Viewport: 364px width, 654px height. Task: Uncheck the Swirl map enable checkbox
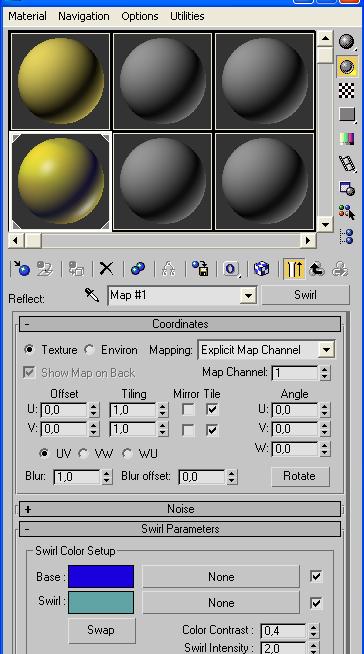[316, 603]
